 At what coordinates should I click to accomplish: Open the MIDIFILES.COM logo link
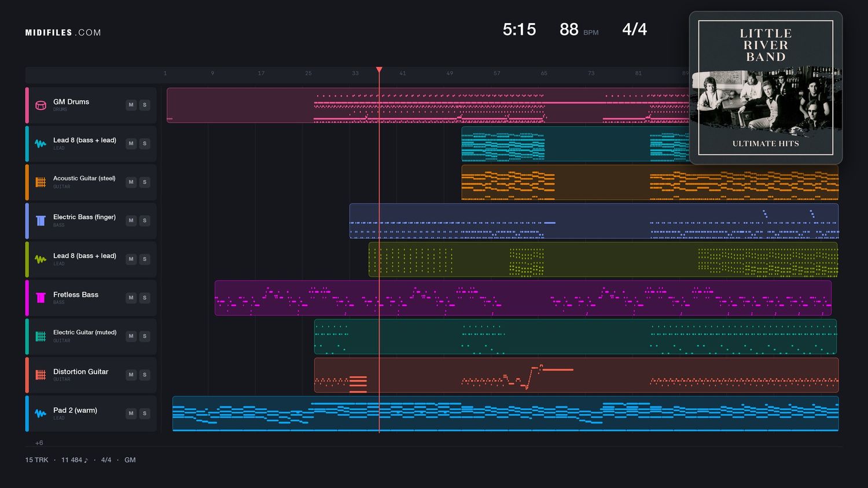63,32
